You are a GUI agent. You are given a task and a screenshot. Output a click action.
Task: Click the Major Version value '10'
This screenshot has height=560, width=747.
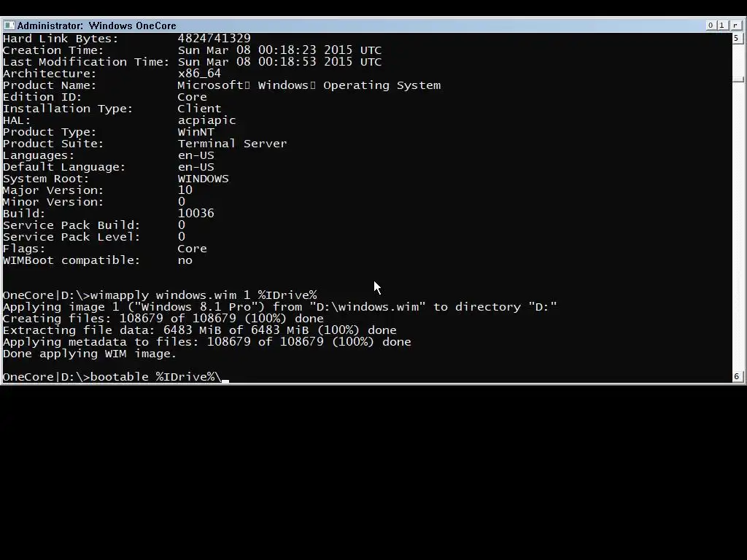coord(185,190)
